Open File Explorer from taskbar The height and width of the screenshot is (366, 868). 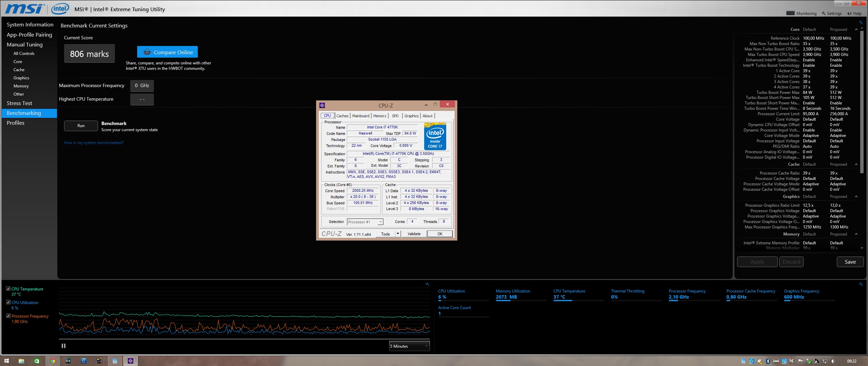(x=21, y=361)
